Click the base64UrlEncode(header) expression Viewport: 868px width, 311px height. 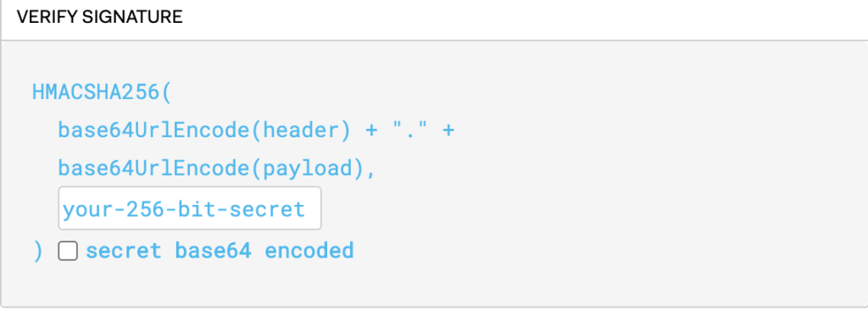click(204, 130)
